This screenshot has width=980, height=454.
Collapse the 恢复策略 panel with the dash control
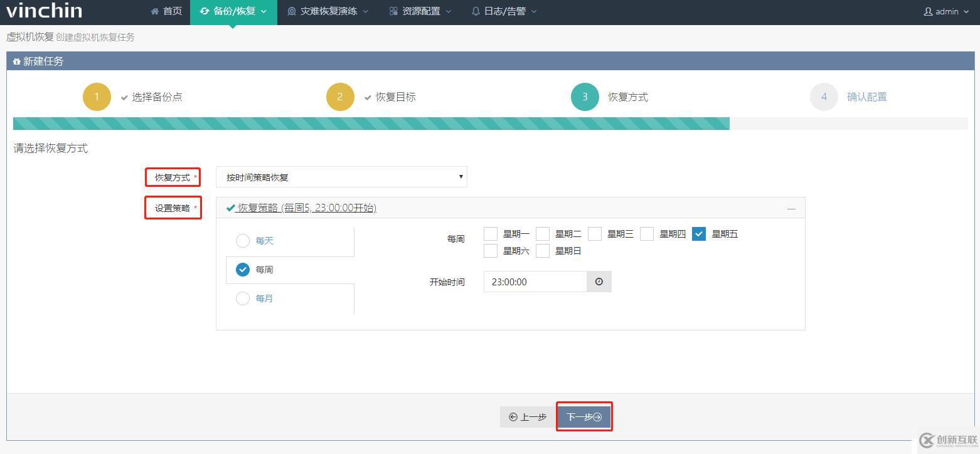click(x=791, y=208)
